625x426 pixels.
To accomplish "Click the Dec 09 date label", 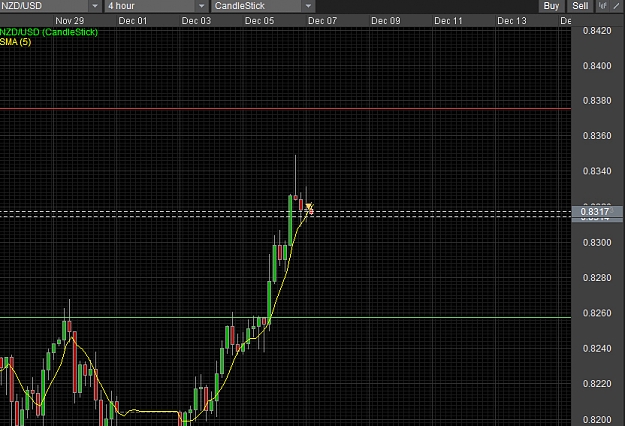I will 385,21.
